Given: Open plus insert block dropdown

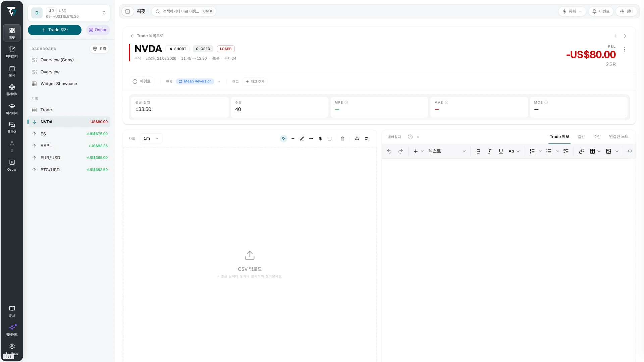Looking at the screenshot, I should [x=419, y=152].
